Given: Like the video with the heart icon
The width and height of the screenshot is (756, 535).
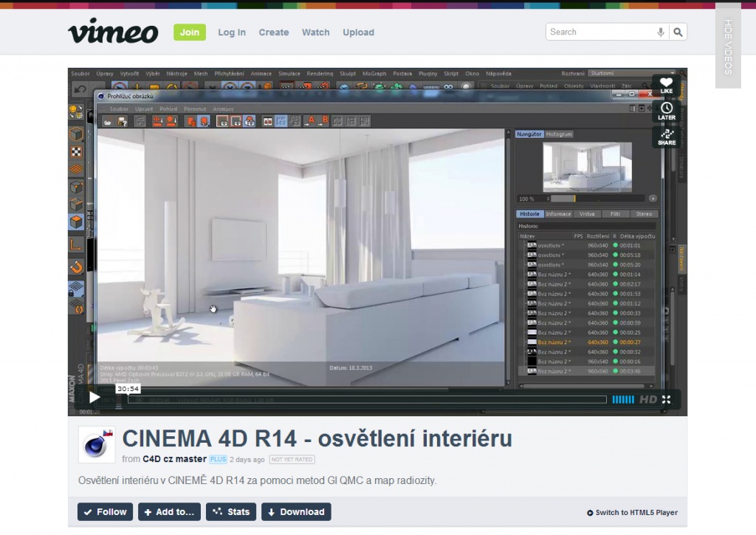Looking at the screenshot, I should 667,86.
